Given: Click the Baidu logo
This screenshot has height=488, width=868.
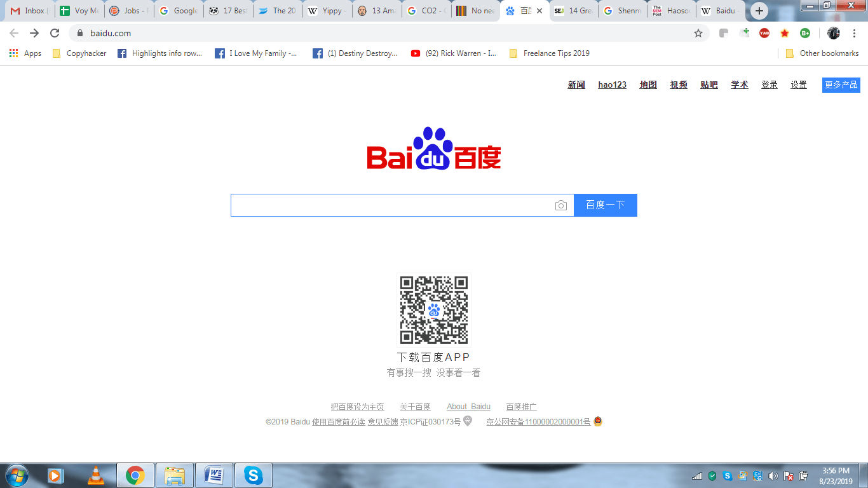Looking at the screenshot, I should (434, 149).
